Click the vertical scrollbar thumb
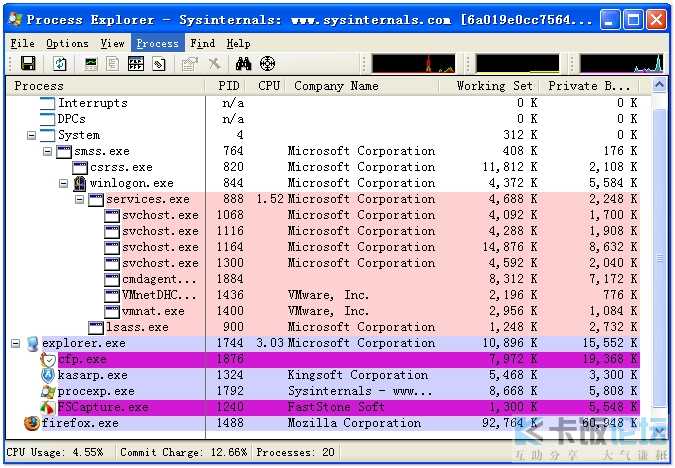Viewport: 675px width, 468px height. pos(659,258)
